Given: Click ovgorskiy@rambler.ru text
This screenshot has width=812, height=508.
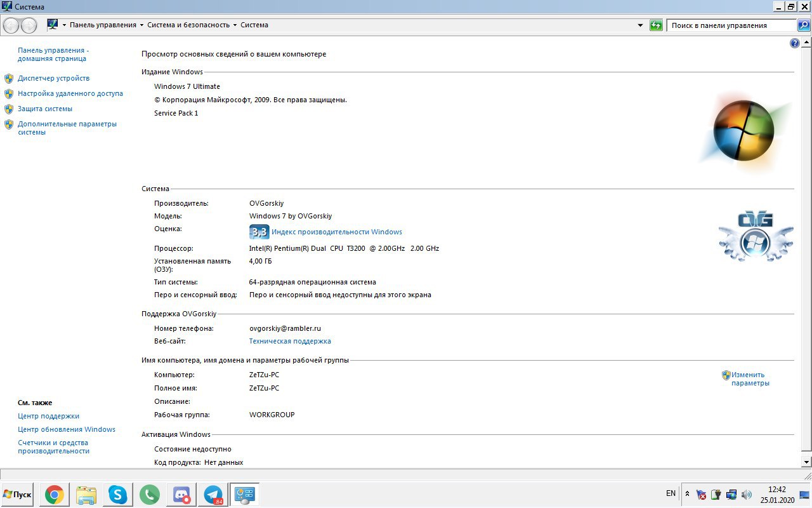Looking at the screenshot, I should (x=285, y=328).
